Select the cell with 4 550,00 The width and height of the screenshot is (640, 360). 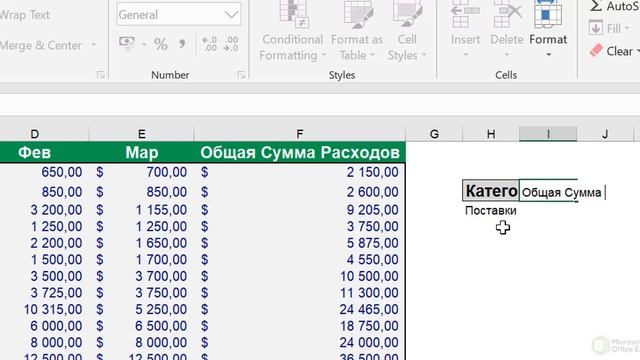point(300,260)
